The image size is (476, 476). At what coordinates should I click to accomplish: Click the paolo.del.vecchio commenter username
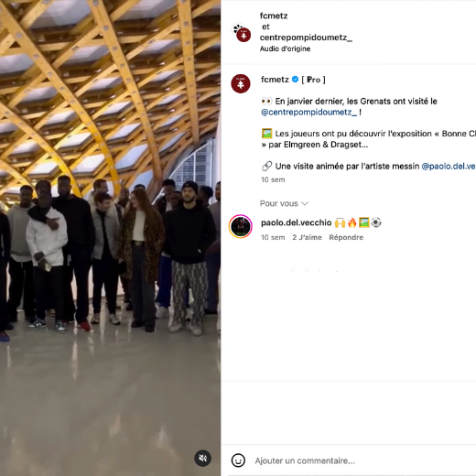pos(297,222)
